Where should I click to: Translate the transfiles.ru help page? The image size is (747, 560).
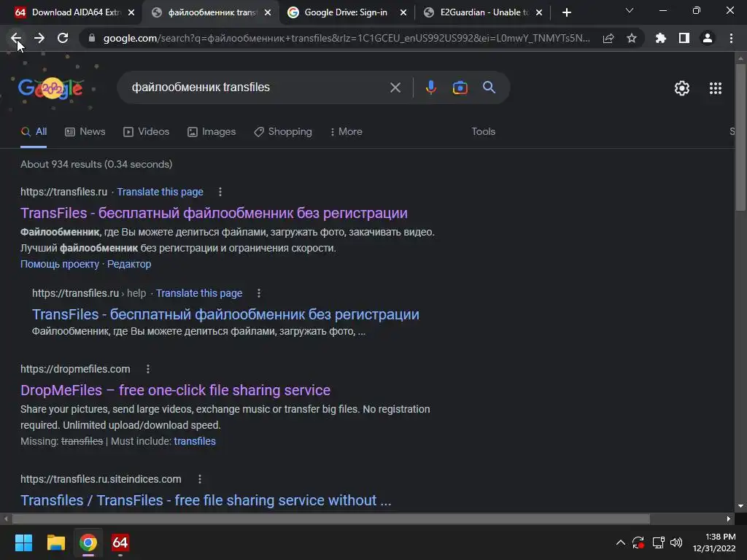click(x=199, y=293)
